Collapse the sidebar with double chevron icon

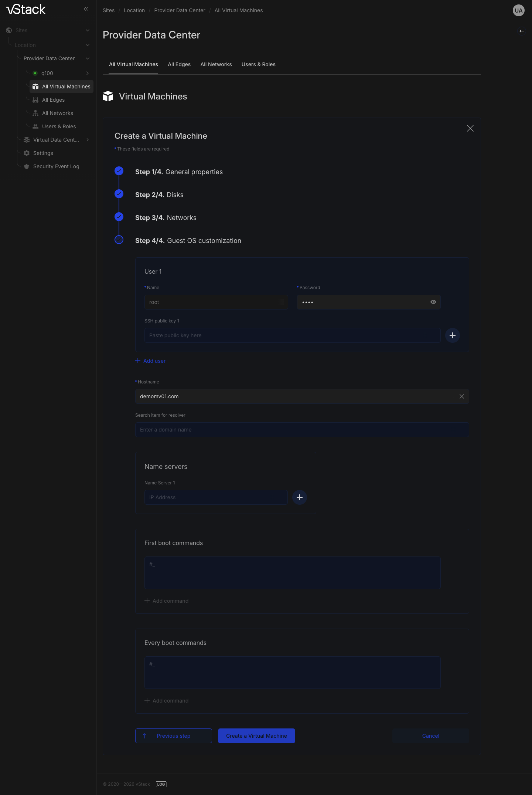(86, 9)
